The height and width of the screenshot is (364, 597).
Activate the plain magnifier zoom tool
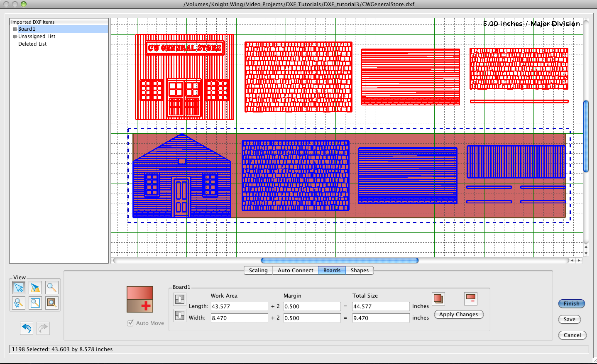(x=52, y=287)
